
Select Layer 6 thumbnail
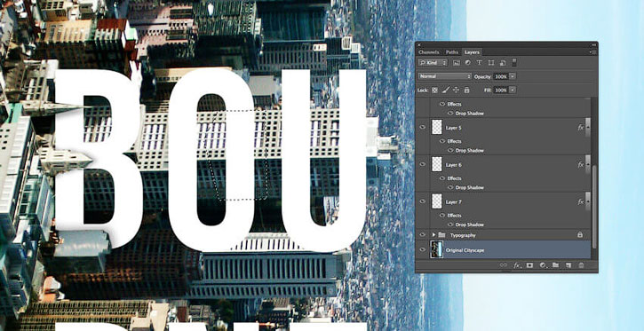(437, 164)
